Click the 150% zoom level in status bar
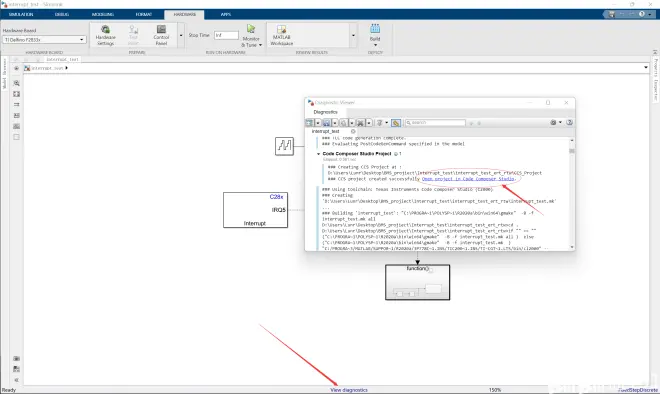This screenshot has height=394, width=660. click(495, 390)
